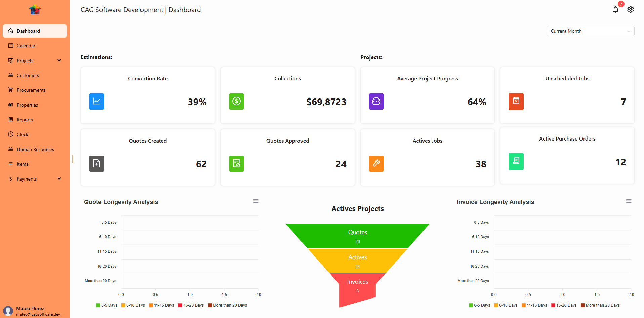The height and width of the screenshot is (318, 644).
Task: Expand the Projects sidebar menu
Action: tap(59, 60)
